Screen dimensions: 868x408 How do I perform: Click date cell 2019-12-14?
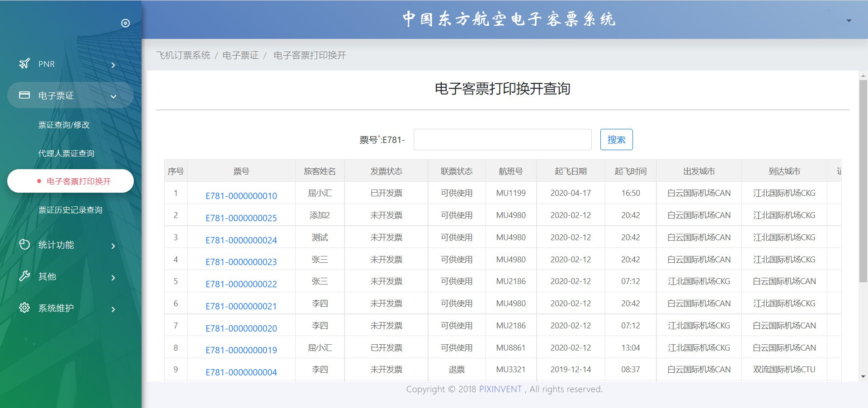click(x=571, y=370)
